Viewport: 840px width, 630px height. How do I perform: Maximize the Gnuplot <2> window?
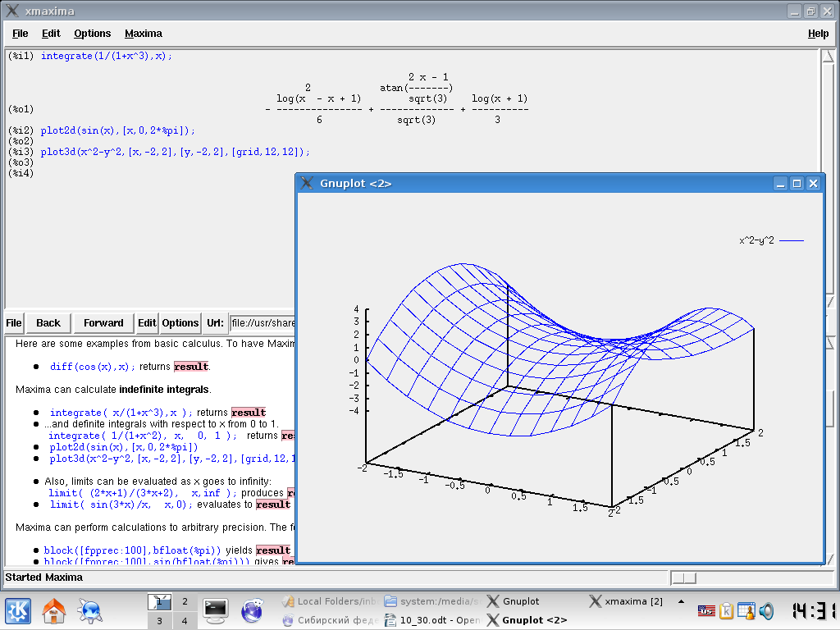pyautogui.click(x=797, y=184)
